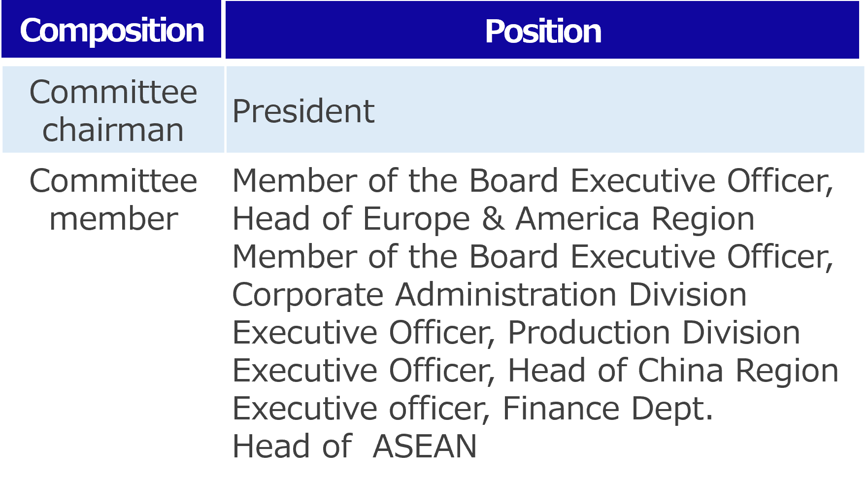This screenshot has height=483, width=868.
Task: Click the word 'Corporate' in the member list
Action: coord(308,295)
